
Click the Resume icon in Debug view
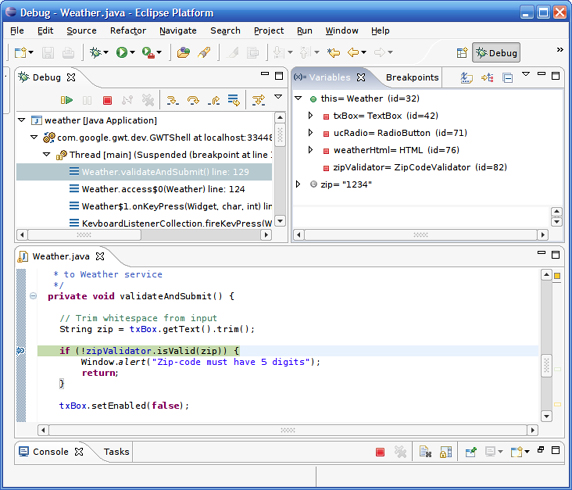[x=67, y=100]
